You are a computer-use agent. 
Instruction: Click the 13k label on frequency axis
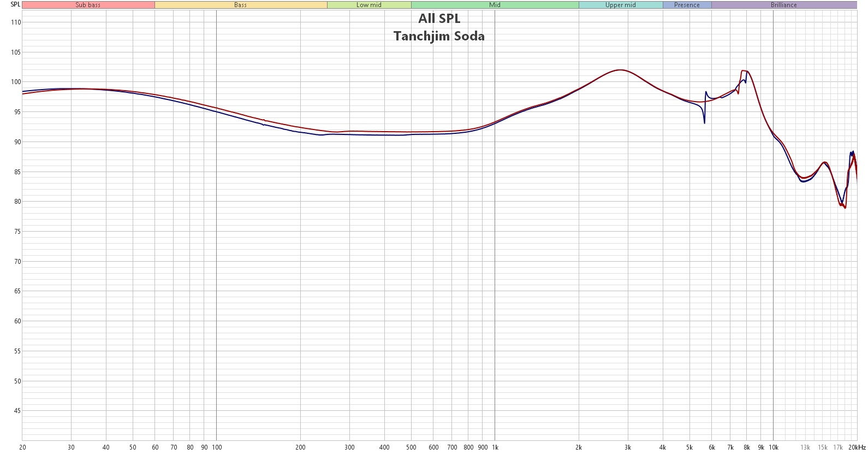tap(805, 447)
